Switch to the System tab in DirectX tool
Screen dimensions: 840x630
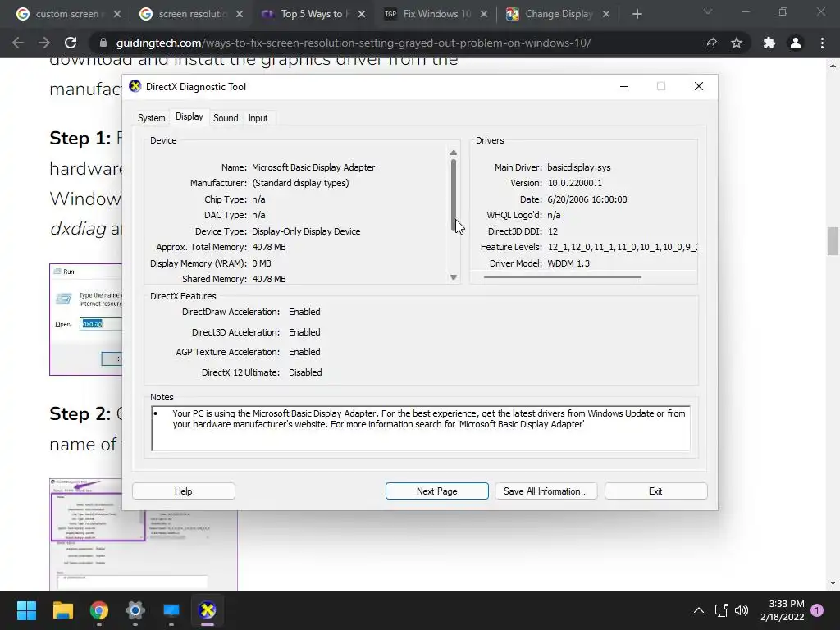pyautogui.click(x=151, y=118)
